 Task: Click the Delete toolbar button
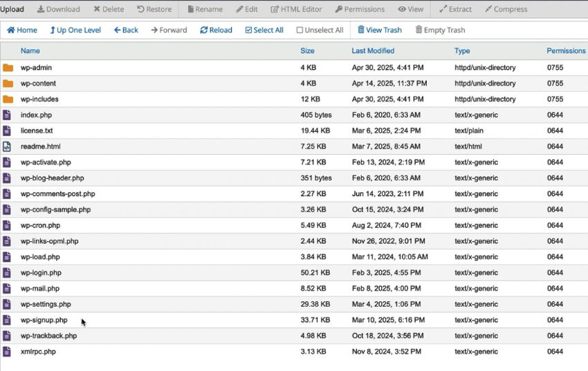(x=109, y=9)
